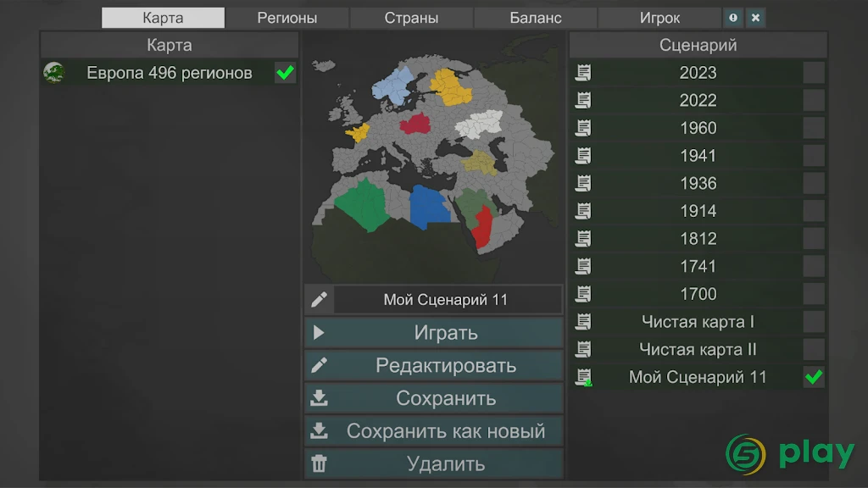
Task: Select the Чистая карта I label
Action: pyautogui.click(x=698, y=321)
